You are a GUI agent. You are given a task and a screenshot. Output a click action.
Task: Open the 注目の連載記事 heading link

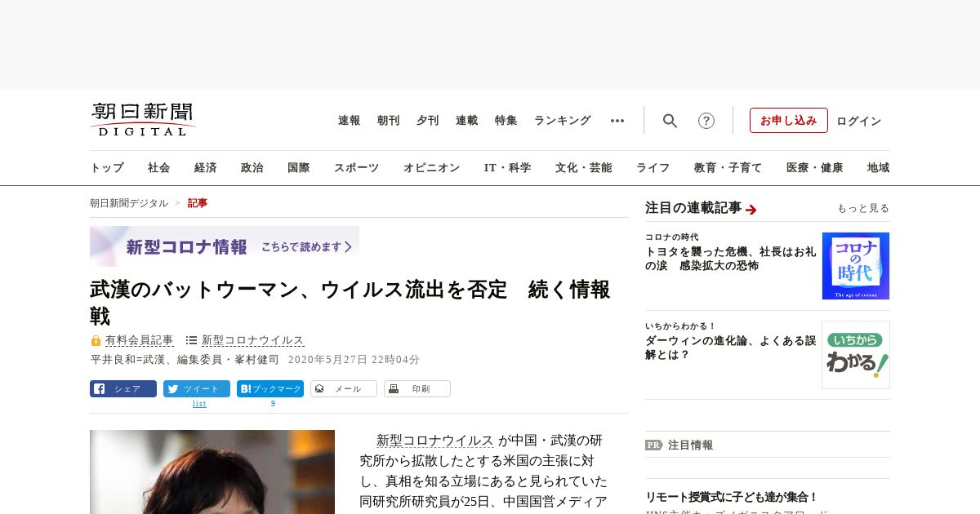[x=693, y=208]
